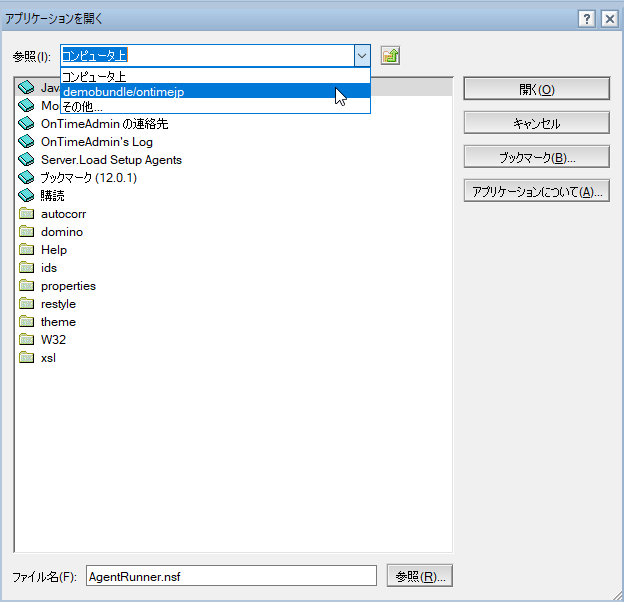This screenshot has height=602, width=624.
Task: Click folder icon beside Help
Action: click(26, 249)
